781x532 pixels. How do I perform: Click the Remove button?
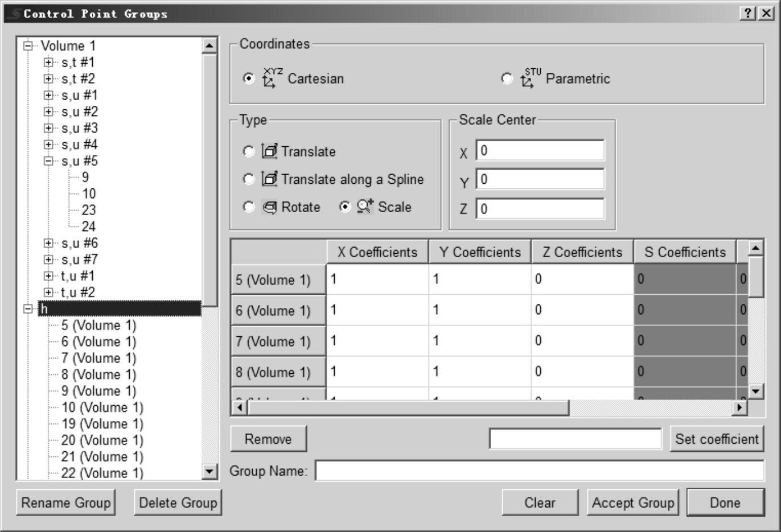pyautogui.click(x=268, y=439)
